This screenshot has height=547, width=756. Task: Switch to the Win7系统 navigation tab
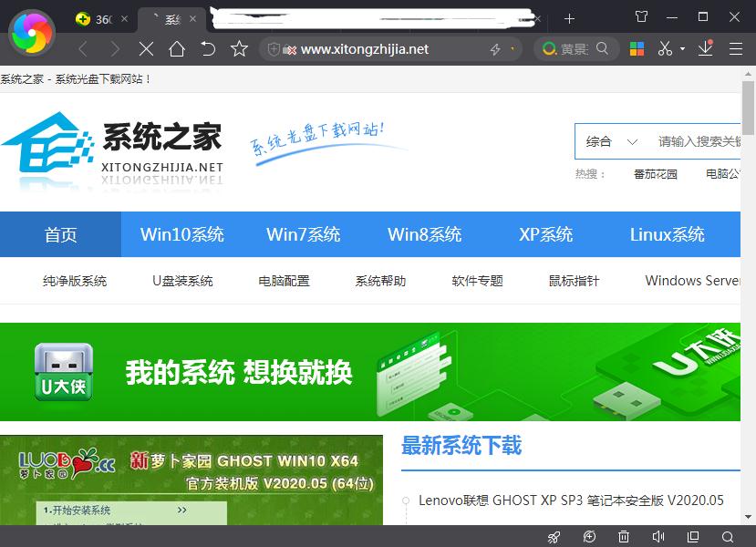(x=303, y=234)
